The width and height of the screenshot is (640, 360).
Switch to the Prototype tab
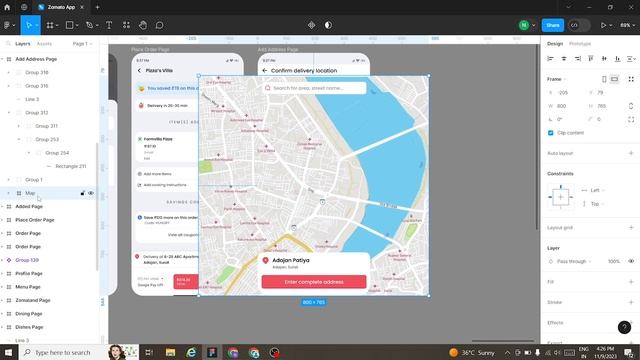580,44
